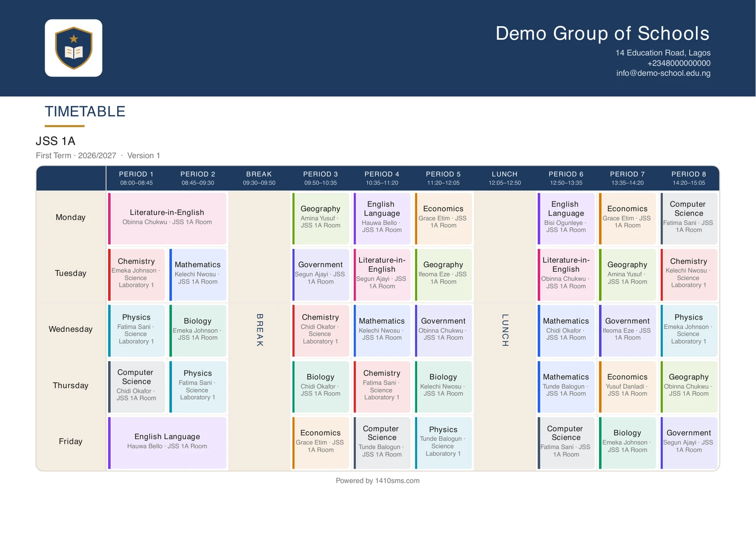Viewport: 756px width, 534px height.
Task: Click the JSS 1A class title
Action: [x=56, y=141]
